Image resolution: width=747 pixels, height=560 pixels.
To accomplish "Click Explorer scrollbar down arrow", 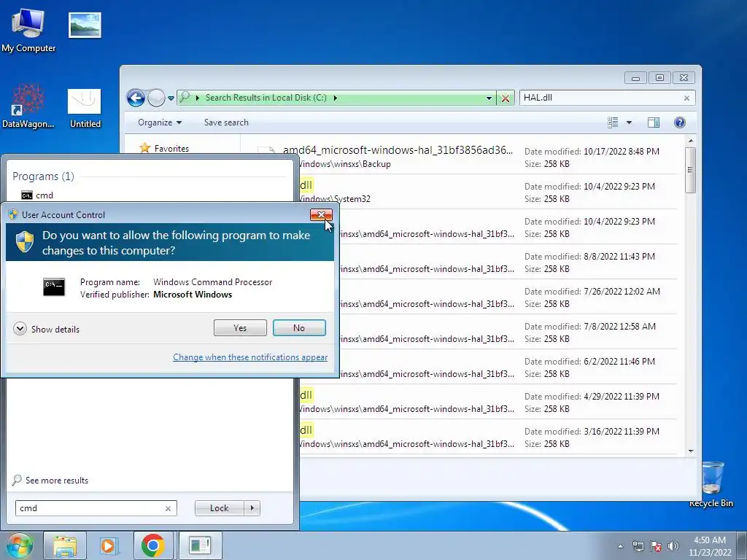I will pos(691,451).
